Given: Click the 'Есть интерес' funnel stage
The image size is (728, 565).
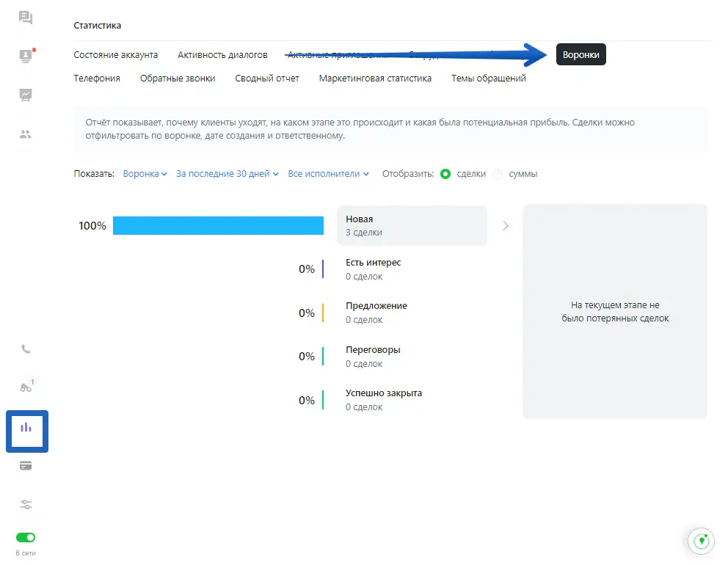Looking at the screenshot, I should coord(374,269).
